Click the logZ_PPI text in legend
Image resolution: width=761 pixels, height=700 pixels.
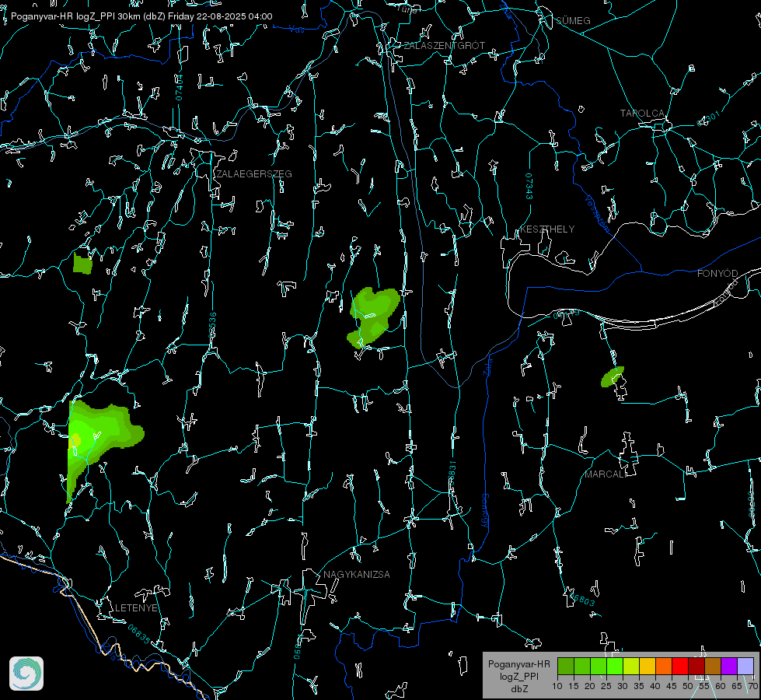click(x=518, y=677)
